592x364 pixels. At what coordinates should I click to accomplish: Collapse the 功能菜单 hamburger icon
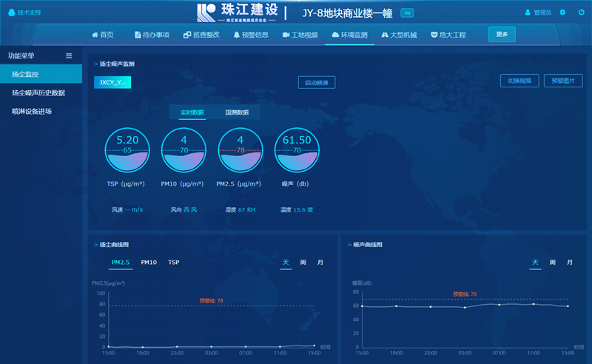(x=69, y=55)
